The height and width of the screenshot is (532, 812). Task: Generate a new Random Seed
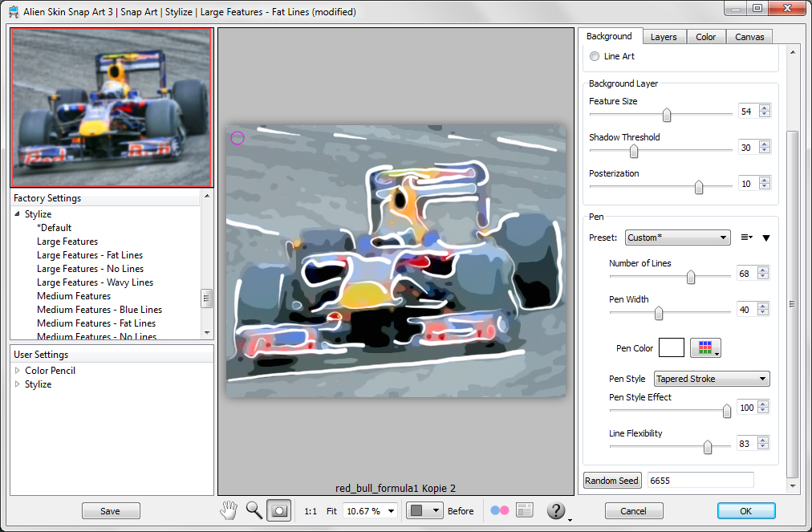(x=612, y=480)
